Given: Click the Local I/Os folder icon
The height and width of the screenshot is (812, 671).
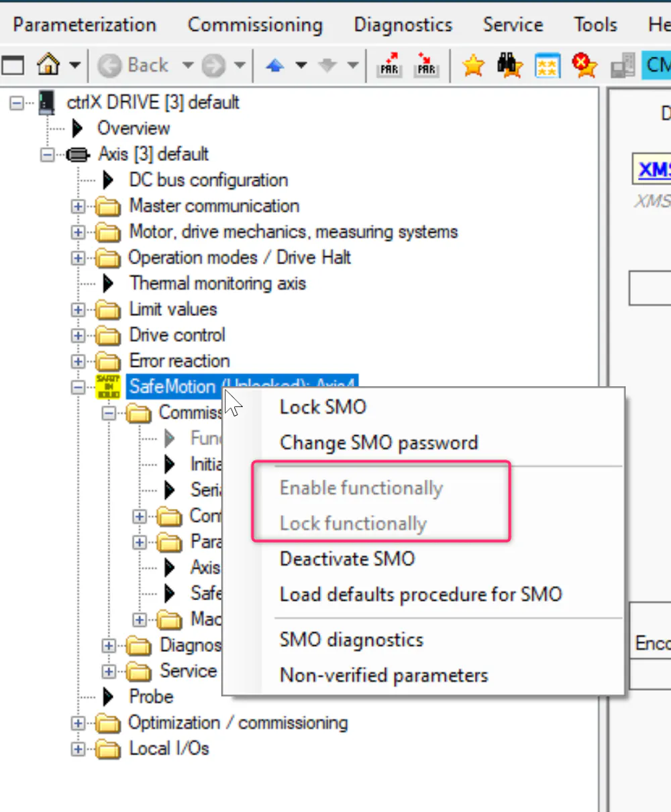Looking at the screenshot, I should pyautogui.click(x=108, y=748).
